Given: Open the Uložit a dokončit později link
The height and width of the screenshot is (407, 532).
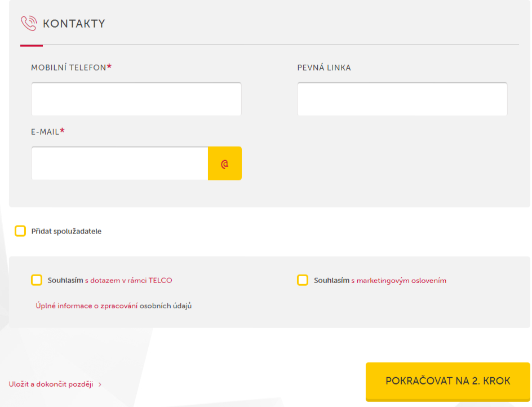Looking at the screenshot, I should click(51, 384).
